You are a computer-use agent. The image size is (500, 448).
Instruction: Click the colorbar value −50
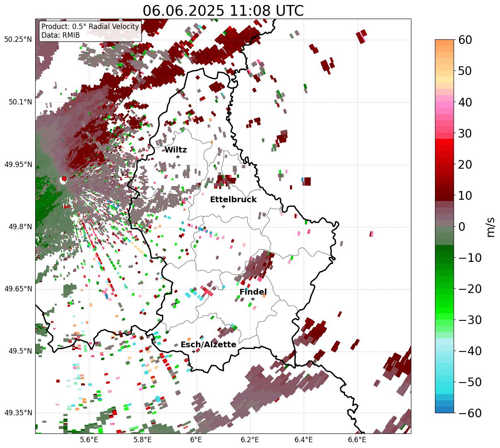pyautogui.click(x=470, y=382)
